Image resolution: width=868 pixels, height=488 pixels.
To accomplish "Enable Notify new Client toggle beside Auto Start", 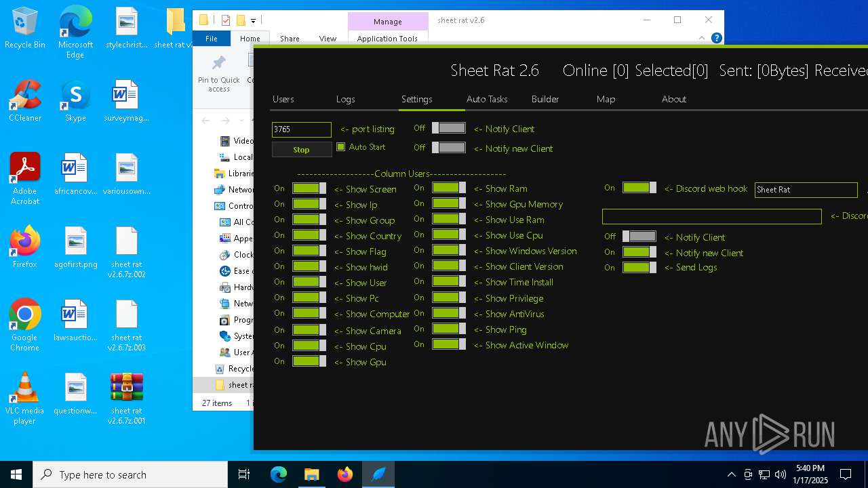I will click(x=449, y=148).
